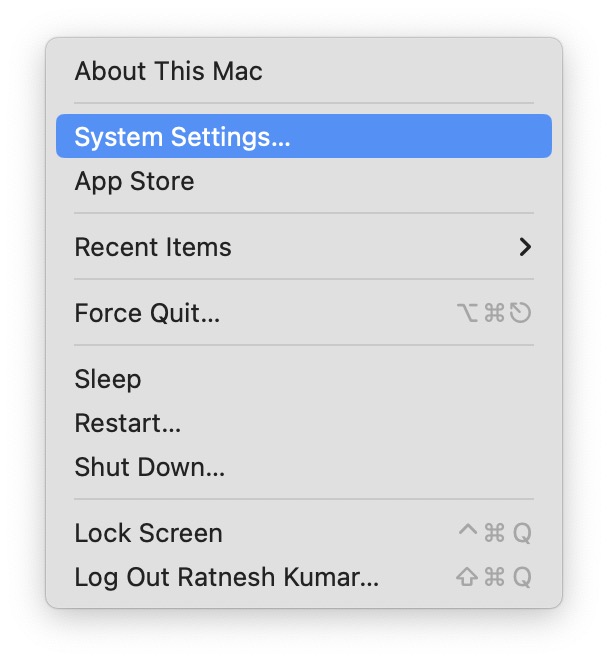Launch the App Store menu item
Image resolution: width=608 pixels, height=662 pixels.
(134, 181)
